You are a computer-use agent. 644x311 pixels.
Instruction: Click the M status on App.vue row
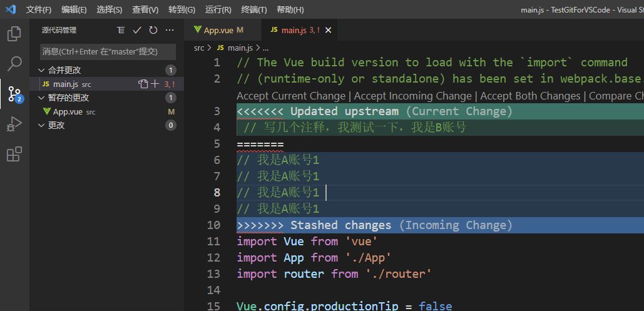(x=171, y=112)
